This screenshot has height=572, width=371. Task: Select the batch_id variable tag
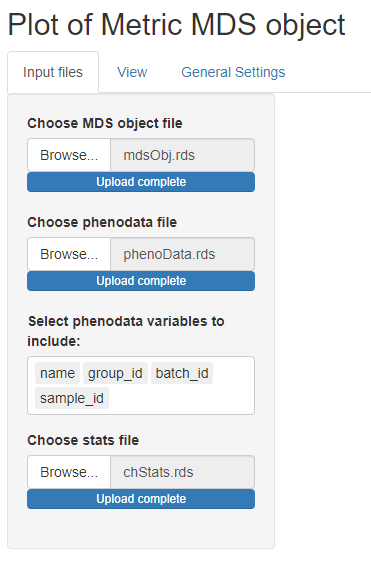(182, 373)
